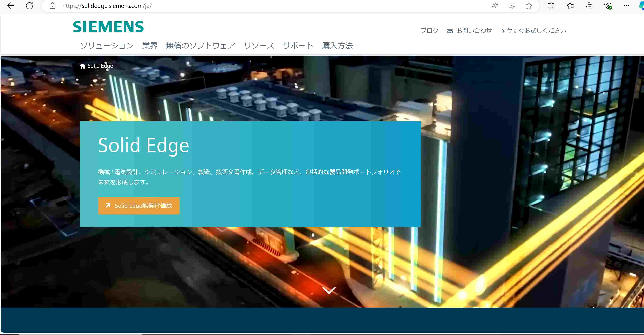This screenshot has height=335, width=644.
Task: Open the Read aloud icon
Action: 494,6
